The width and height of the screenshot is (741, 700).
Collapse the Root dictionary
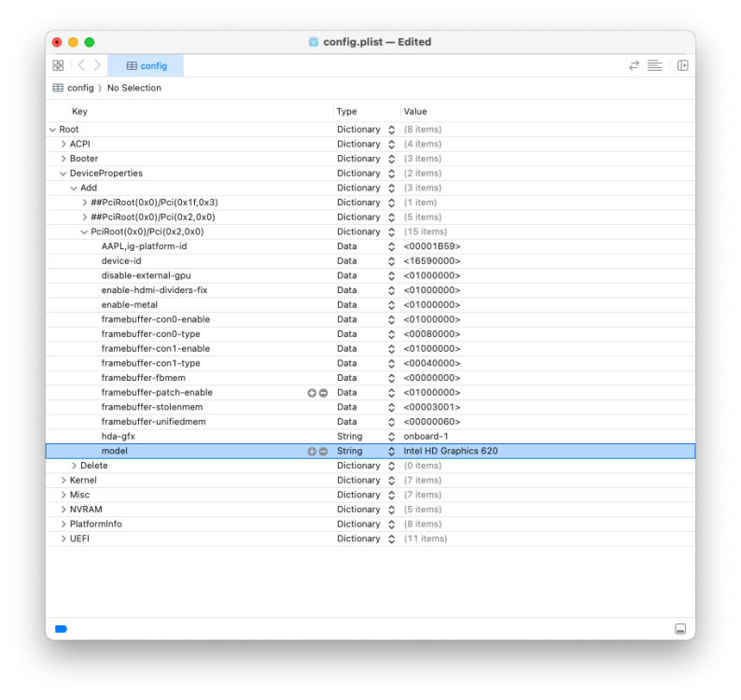pyautogui.click(x=52, y=130)
